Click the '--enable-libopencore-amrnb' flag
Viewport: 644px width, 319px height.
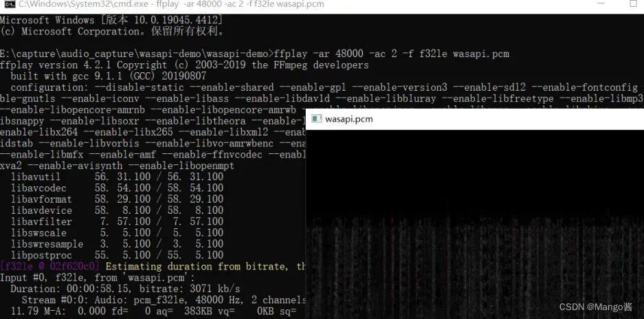pyautogui.click(x=73, y=110)
